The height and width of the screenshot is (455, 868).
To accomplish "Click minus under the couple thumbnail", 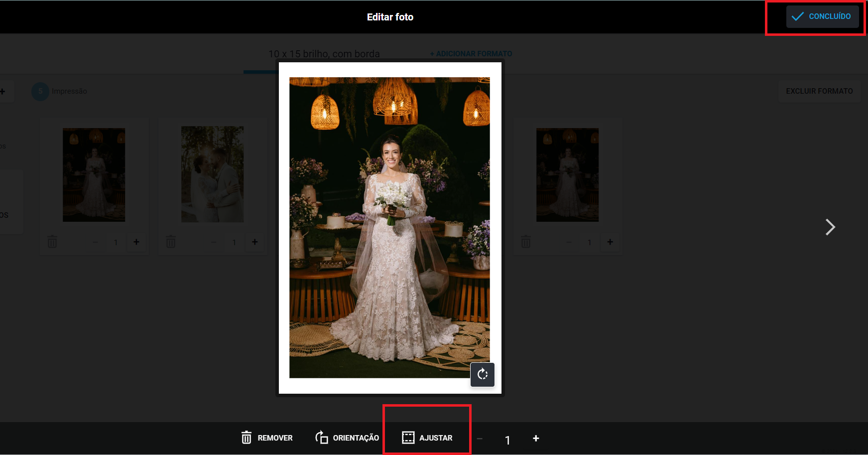I will [214, 242].
